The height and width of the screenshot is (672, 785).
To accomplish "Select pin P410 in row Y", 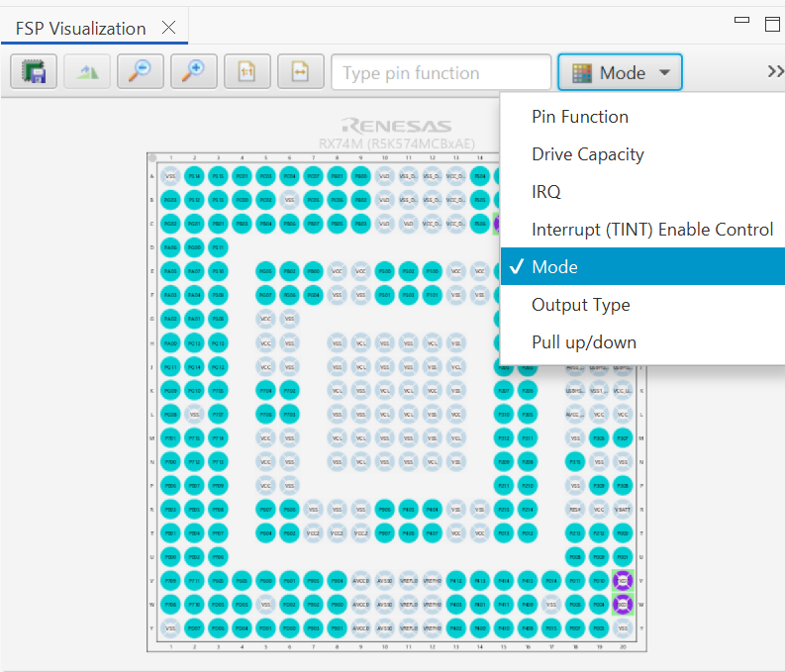I will pyautogui.click(x=504, y=628).
